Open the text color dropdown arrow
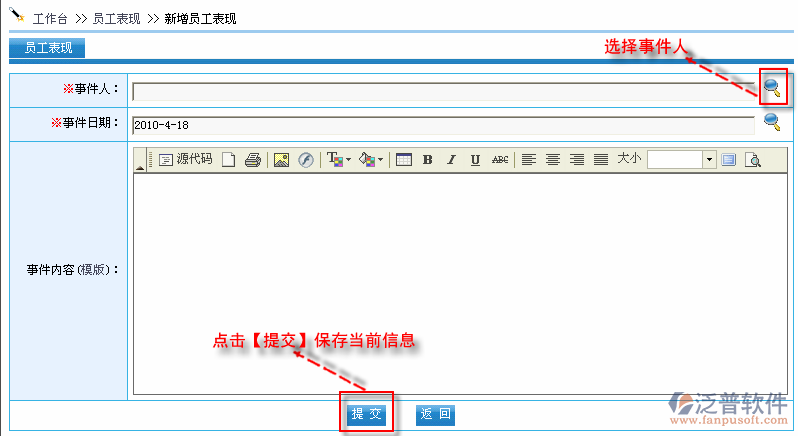The width and height of the screenshot is (798, 436). coord(348,160)
